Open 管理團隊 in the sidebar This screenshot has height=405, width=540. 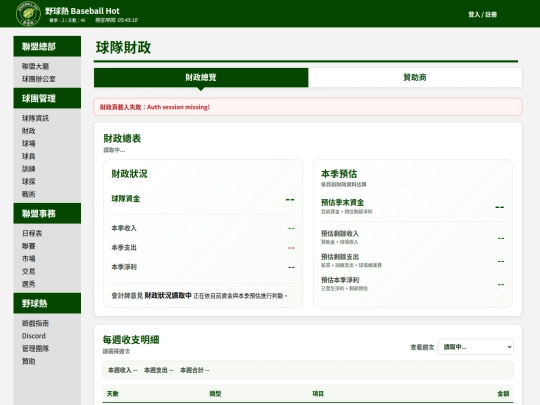(x=35, y=349)
